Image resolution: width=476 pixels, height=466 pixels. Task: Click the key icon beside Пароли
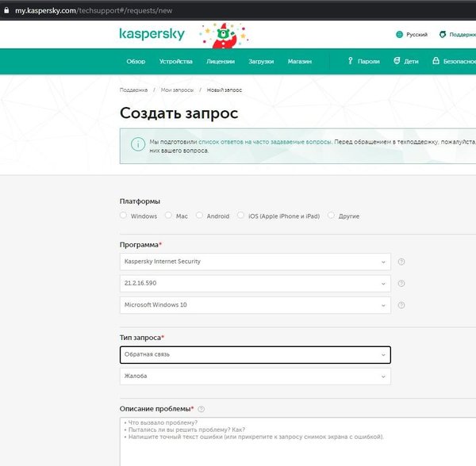pyautogui.click(x=351, y=61)
